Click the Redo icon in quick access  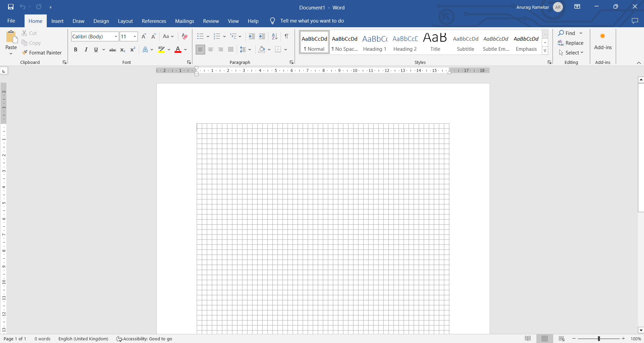(39, 7)
